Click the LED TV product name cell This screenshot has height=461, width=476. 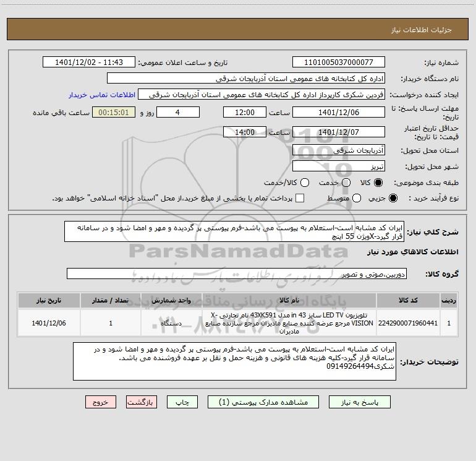[x=289, y=323]
